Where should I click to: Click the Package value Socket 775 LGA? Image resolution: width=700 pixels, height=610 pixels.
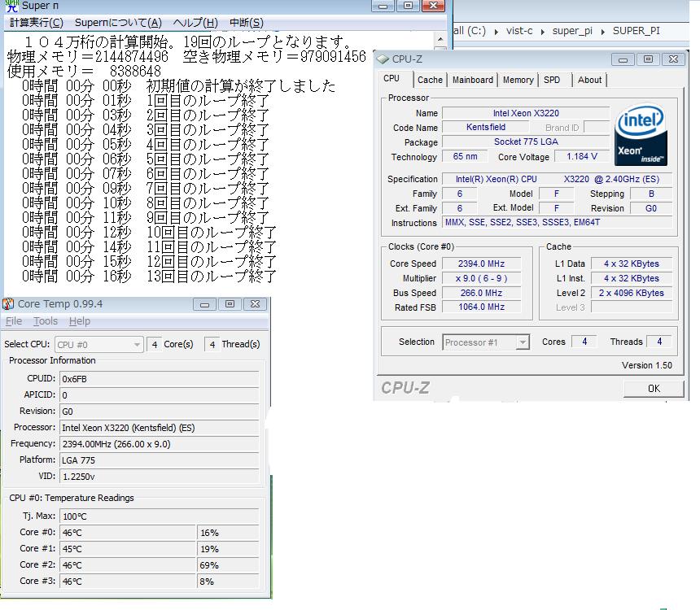[526, 142]
